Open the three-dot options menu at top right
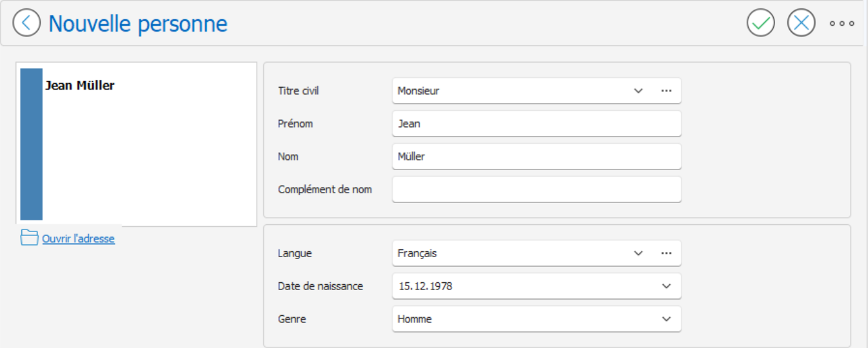The image size is (868, 348). tap(842, 24)
